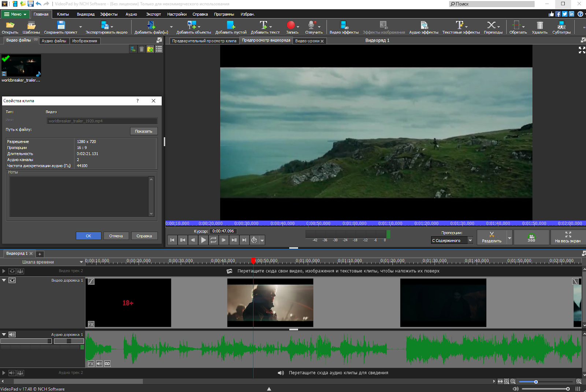
Task: Click the trash icon in Видео файлы panel
Action: (142, 49)
